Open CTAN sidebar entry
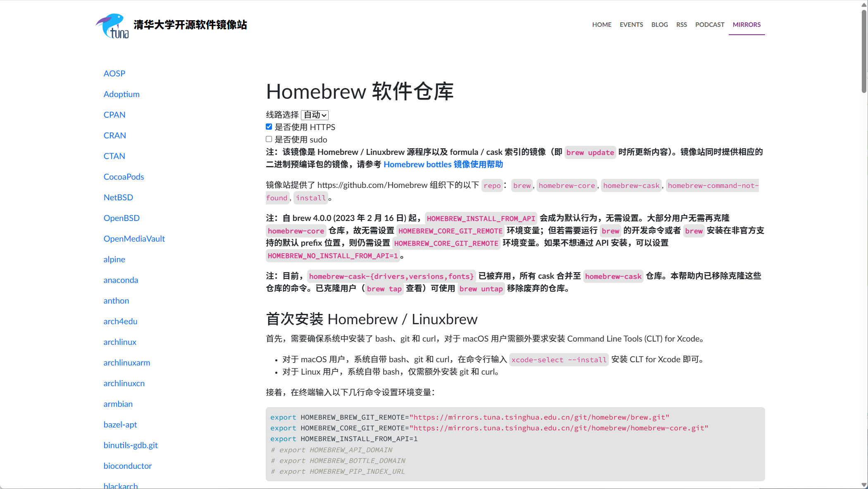The width and height of the screenshot is (868, 489). coord(114,156)
